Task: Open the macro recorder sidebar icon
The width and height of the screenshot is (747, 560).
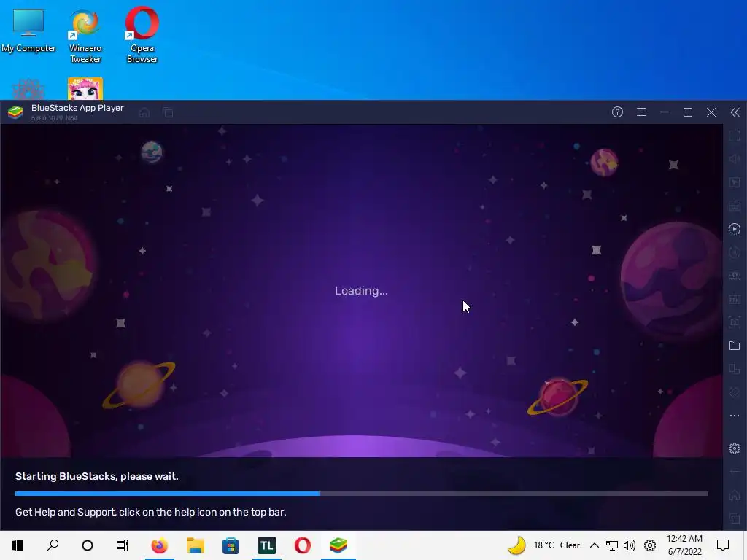Action: [735, 229]
